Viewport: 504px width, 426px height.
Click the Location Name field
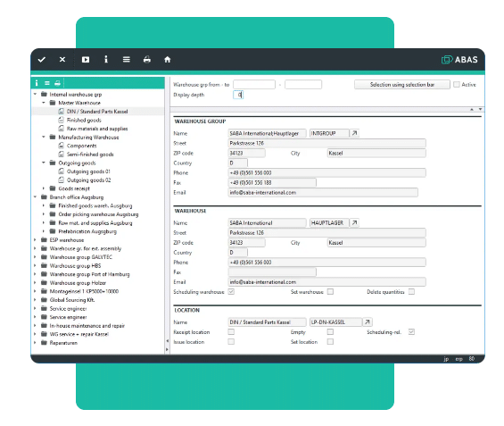[x=267, y=322]
